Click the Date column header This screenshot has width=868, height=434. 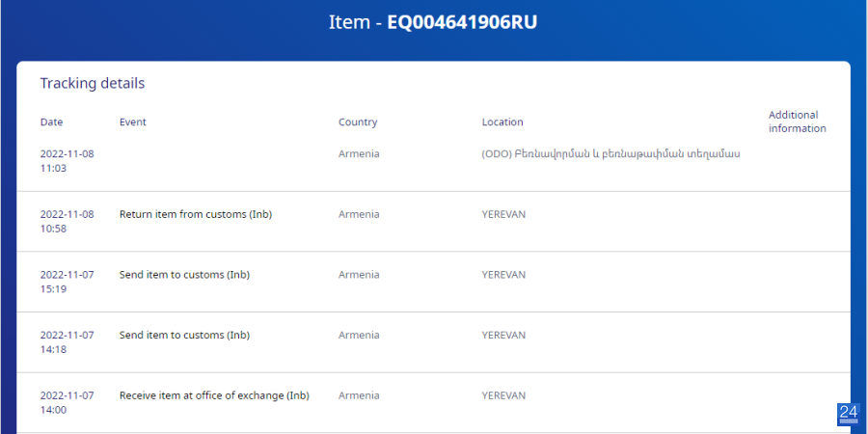point(51,122)
